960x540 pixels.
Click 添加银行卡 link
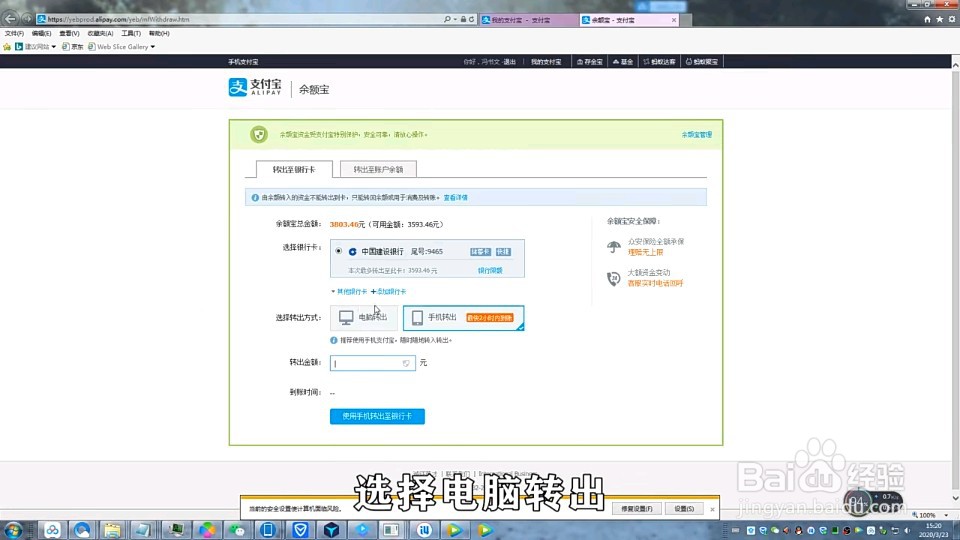tap(389, 291)
